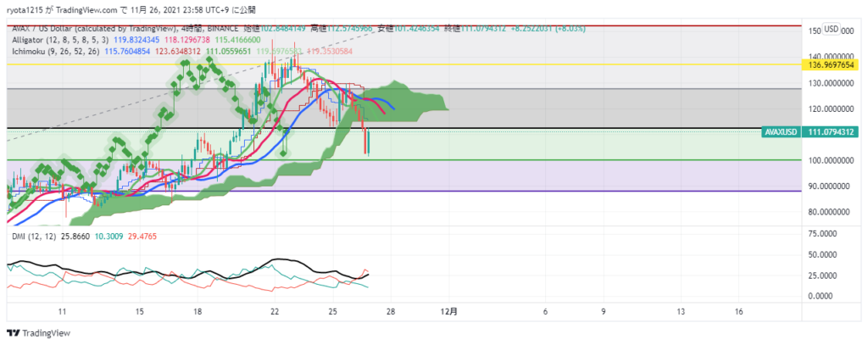
Task: Click the 28 date marker on time axis
Action: 390,312
